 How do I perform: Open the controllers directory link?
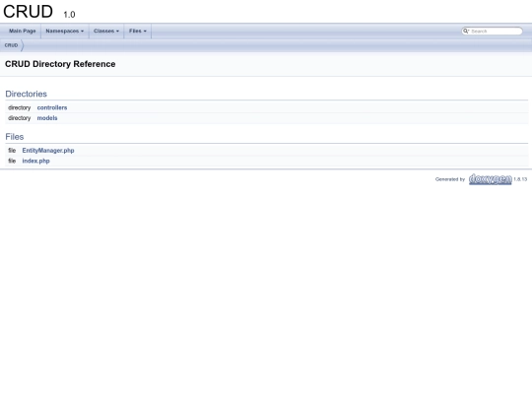pos(52,107)
